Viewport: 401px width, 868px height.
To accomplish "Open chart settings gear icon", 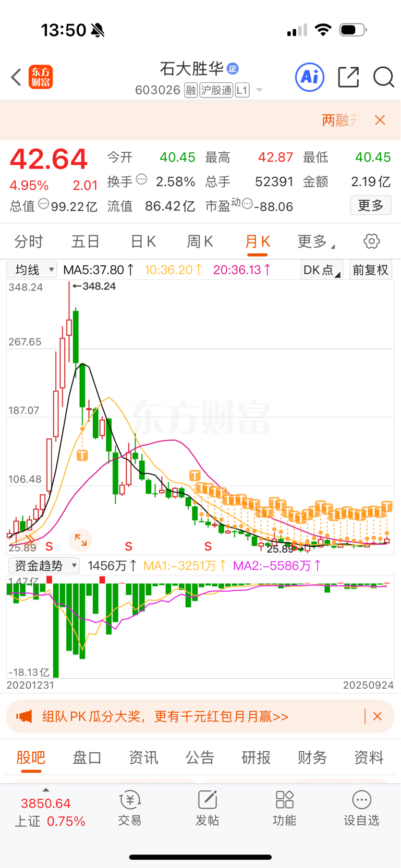I will coord(371,241).
